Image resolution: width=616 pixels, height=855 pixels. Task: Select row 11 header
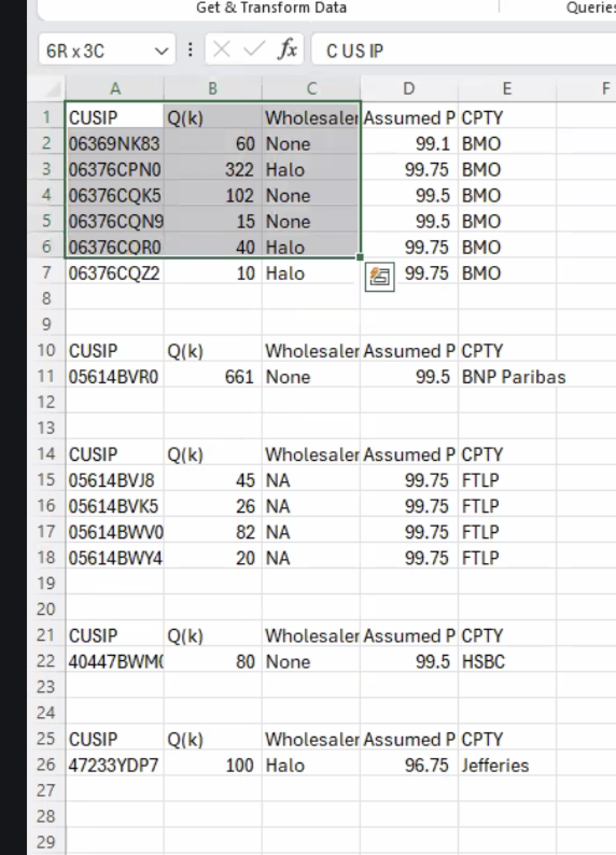tap(46, 376)
